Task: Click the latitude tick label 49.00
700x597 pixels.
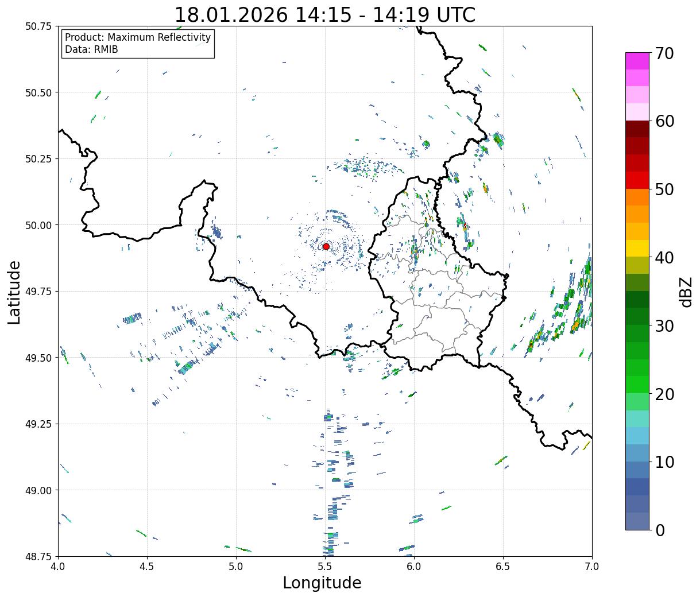Action: coord(38,490)
